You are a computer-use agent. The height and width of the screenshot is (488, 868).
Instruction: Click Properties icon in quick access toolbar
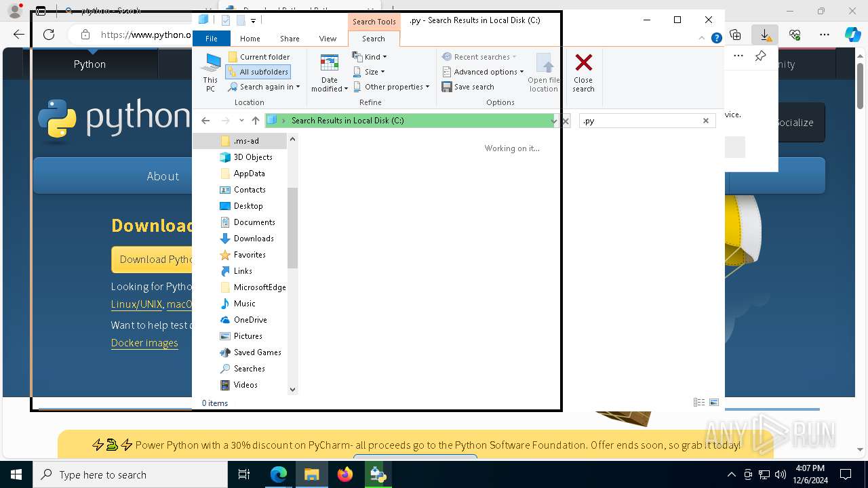[x=226, y=20]
